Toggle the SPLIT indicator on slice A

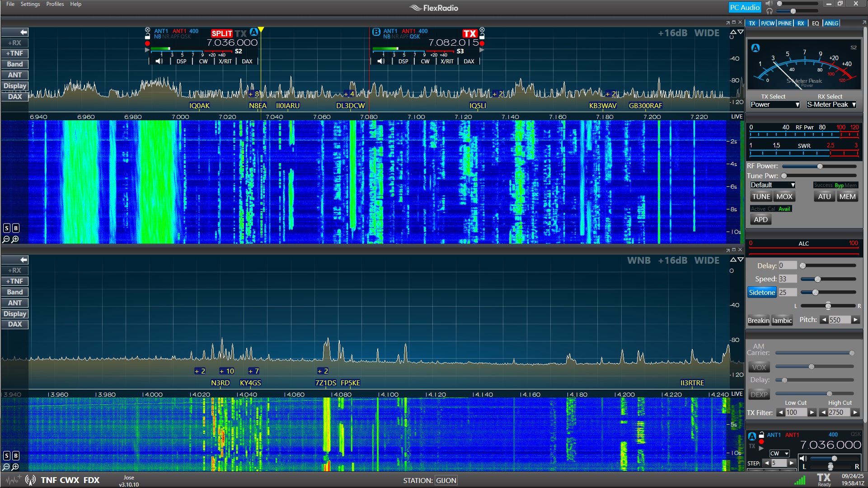coord(221,33)
